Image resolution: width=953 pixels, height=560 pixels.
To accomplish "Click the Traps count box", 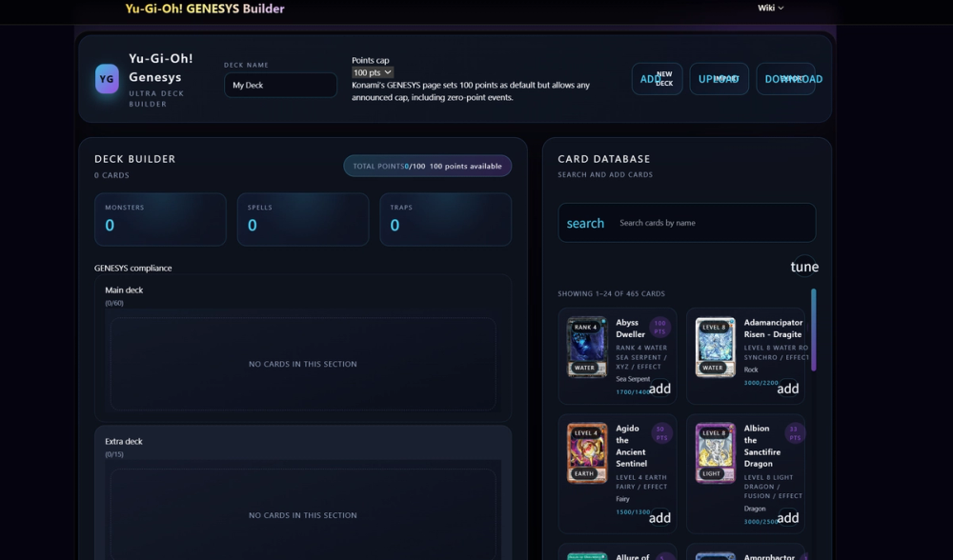I will click(x=445, y=219).
